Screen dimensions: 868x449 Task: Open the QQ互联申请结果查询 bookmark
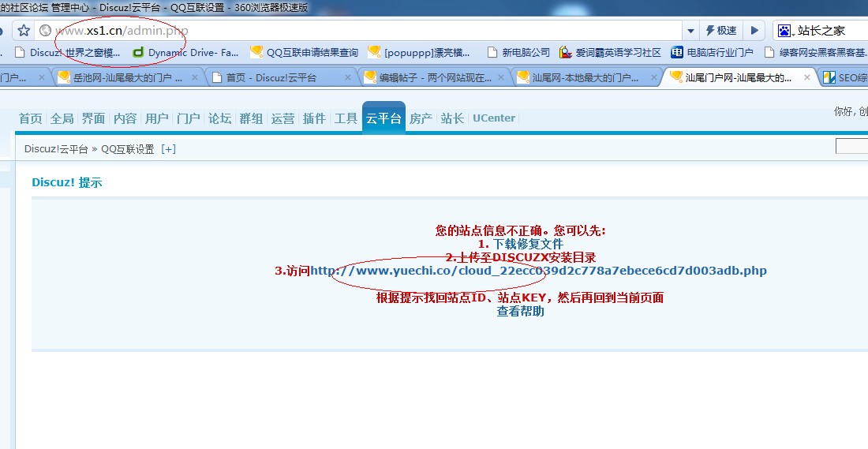pyautogui.click(x=304, y=53)
